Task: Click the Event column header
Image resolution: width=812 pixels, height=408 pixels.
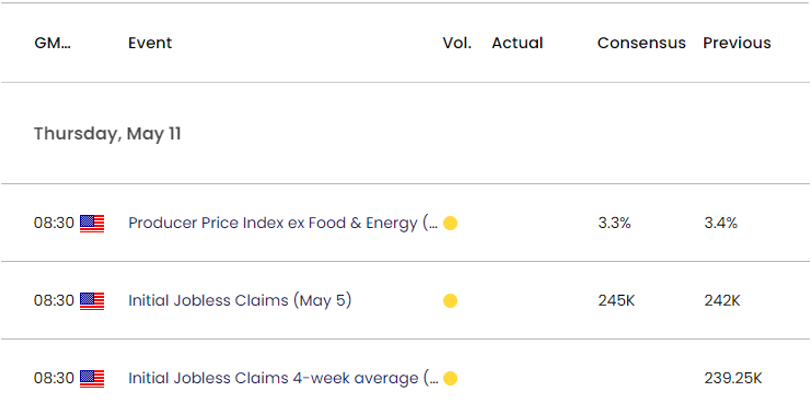Action: click(150, 43)
